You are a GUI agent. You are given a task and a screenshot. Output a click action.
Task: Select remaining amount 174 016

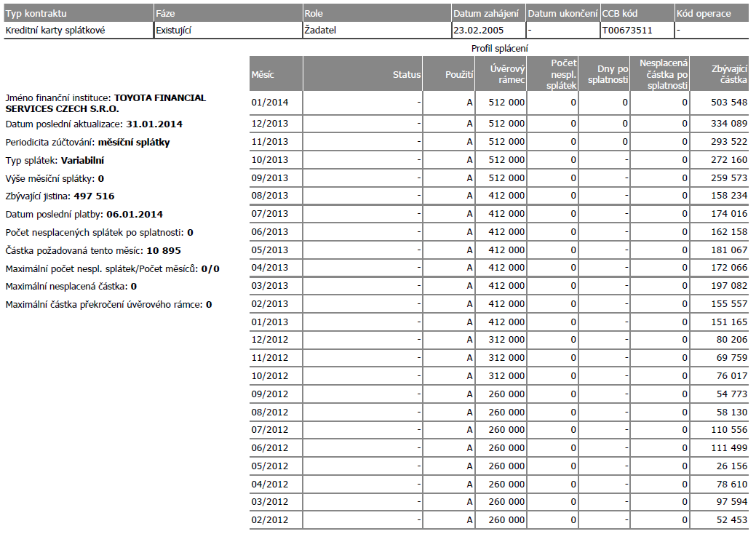(x=720, y=213)
